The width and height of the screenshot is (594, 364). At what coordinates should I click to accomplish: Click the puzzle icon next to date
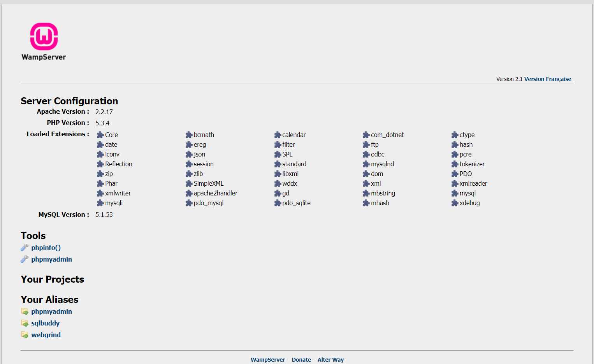coord(100,144)
